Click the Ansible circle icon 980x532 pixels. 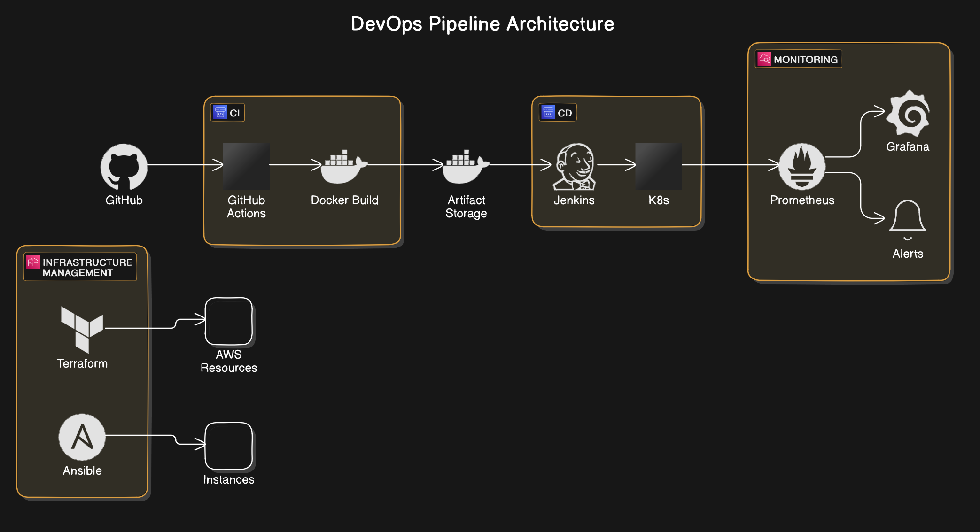82,437
